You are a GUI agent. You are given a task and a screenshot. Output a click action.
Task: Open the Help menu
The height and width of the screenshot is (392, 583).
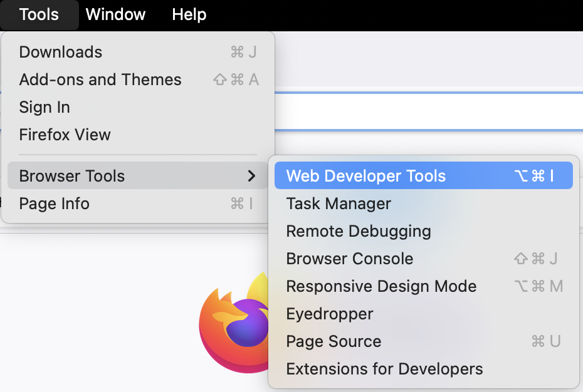pyautogui.click(x=189, y=14)
